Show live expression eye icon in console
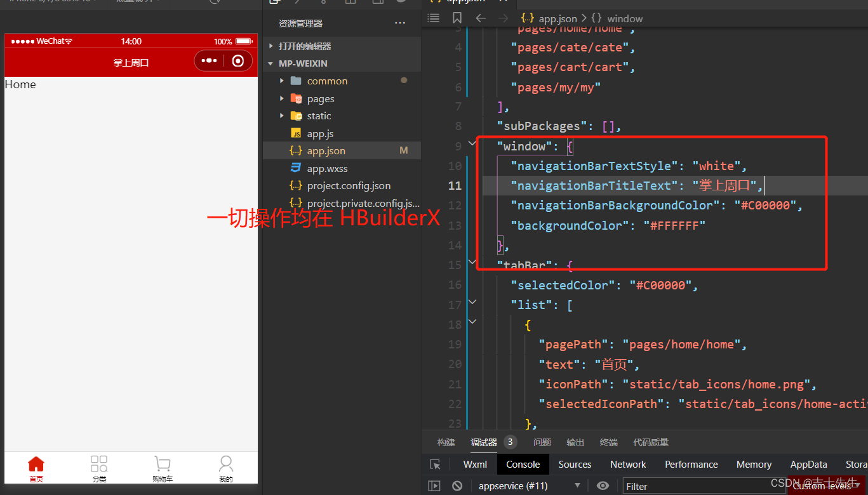 tap(603, 486)
